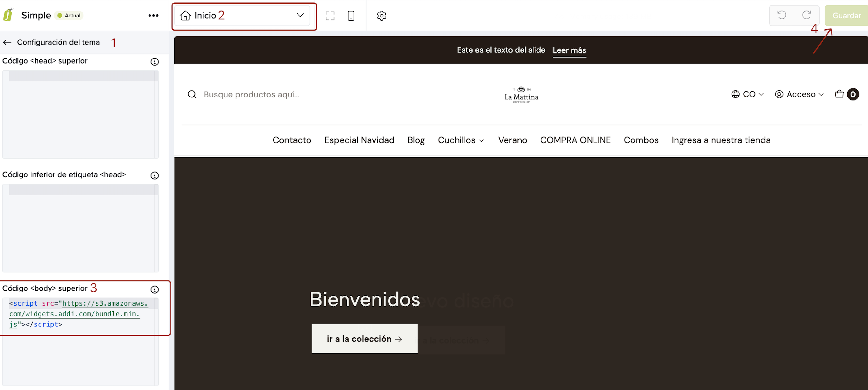Open the Combos menu item

click(x=641, y=140)
